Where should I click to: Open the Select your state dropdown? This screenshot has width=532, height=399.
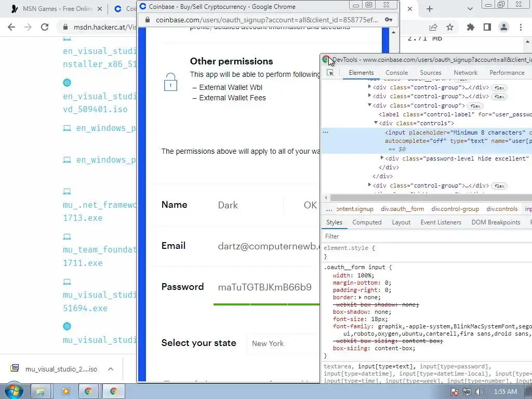pyautogui.click(x=283, y=343)
